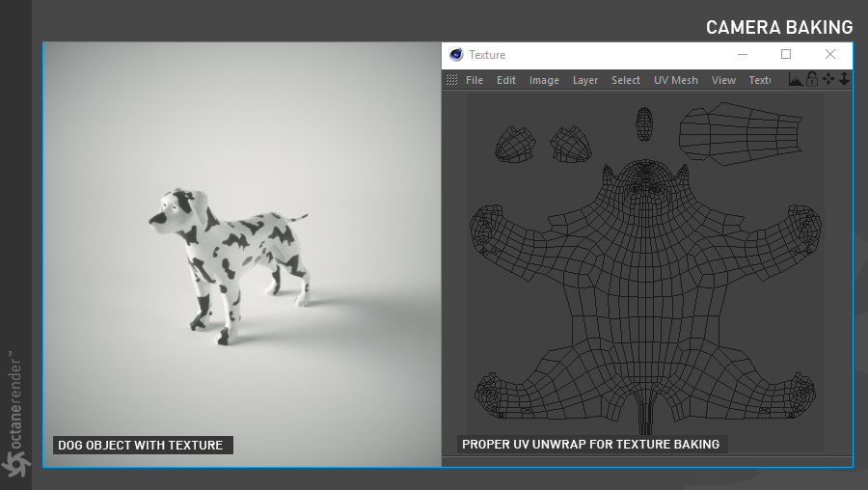The height and width of the screenshot is (490, 868).
Task: Open the Select menu
Action: [626, 80]
